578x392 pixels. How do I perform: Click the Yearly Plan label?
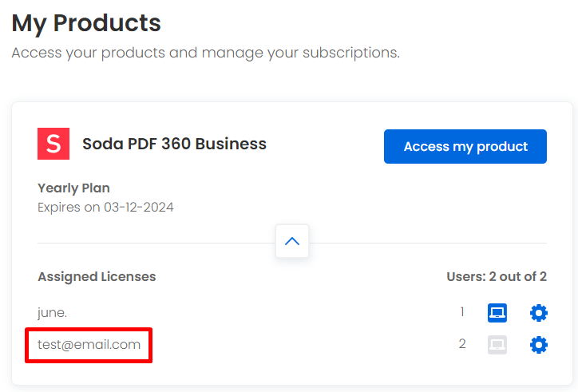[x=73, y=188]
